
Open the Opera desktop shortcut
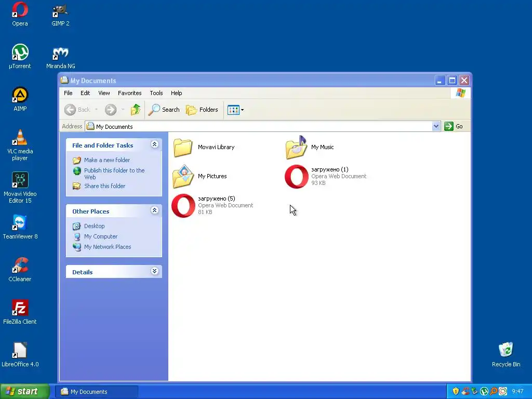(x=20, y=14)
